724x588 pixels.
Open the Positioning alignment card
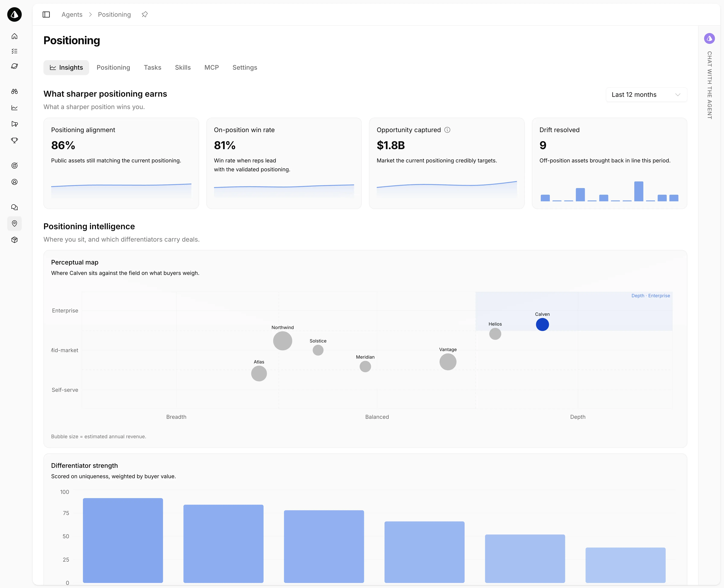121,163
